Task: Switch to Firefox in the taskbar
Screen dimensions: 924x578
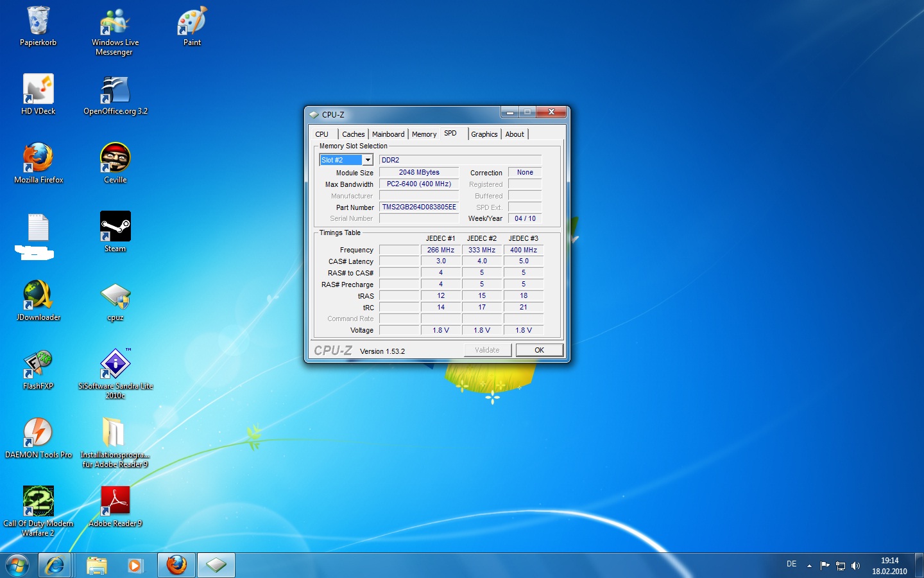Action: pos(176,565)
